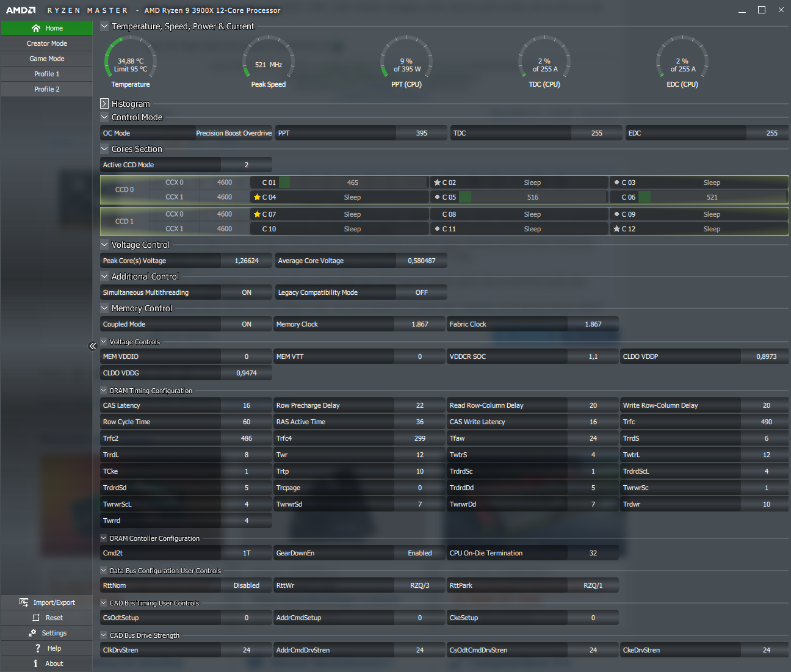Collapse DRAM Timing Configuration subsection

[104, 391]
